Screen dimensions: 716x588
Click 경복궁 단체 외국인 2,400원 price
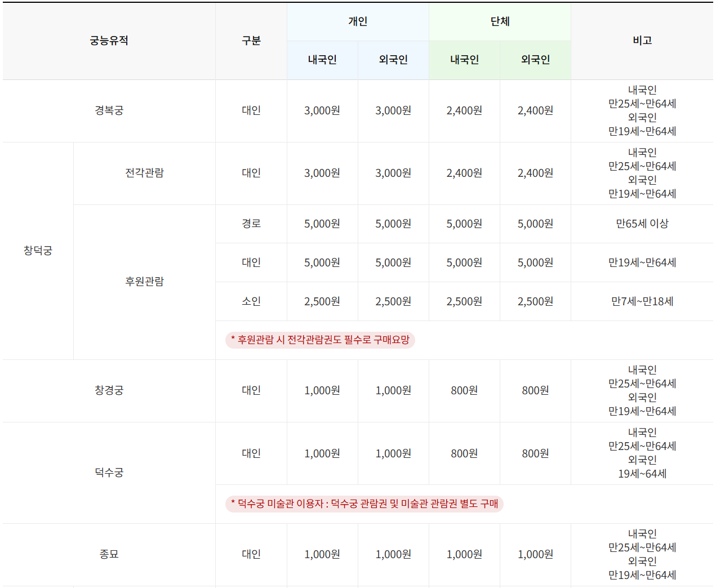pyautogui.click(x=535, y=110)
